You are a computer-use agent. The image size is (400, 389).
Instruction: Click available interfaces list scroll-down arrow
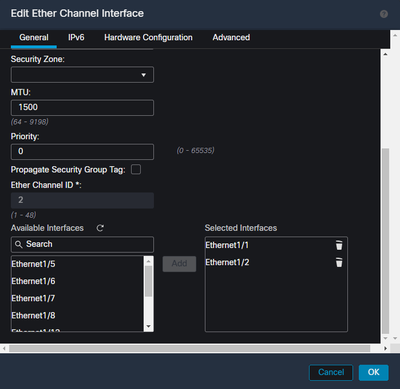coord(149,326)
